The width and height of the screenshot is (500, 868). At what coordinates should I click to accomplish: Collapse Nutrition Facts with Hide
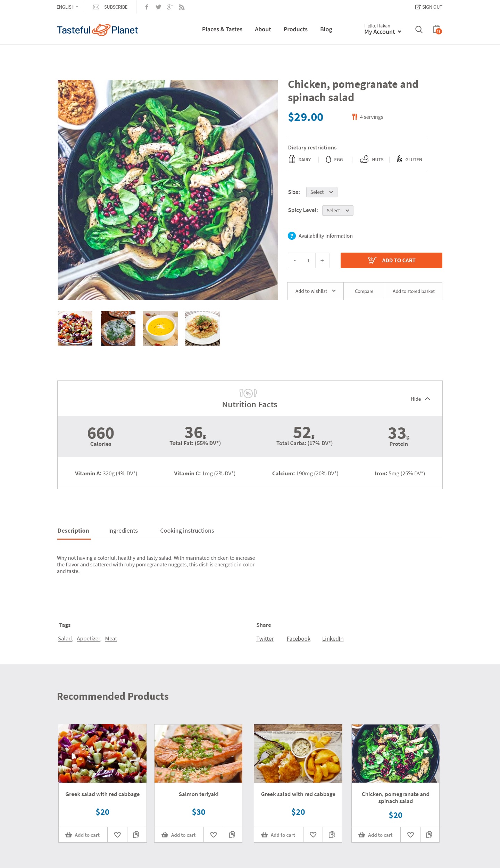point(420,399)
